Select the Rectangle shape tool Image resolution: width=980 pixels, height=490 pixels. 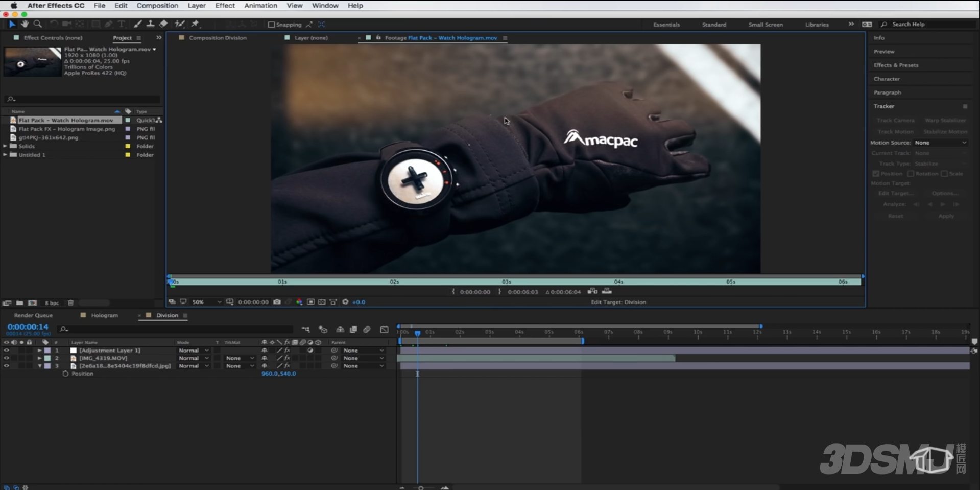[95, 24]
